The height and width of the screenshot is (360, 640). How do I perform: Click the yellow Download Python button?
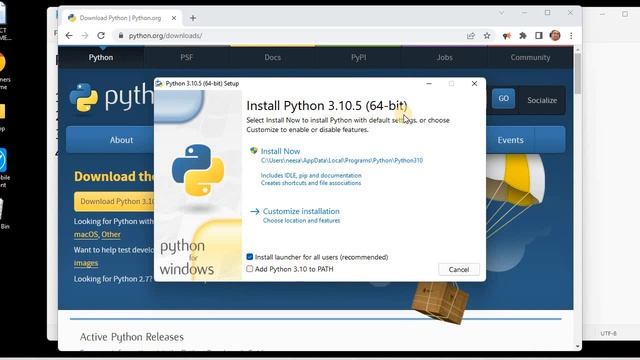[x=114, y=201]
